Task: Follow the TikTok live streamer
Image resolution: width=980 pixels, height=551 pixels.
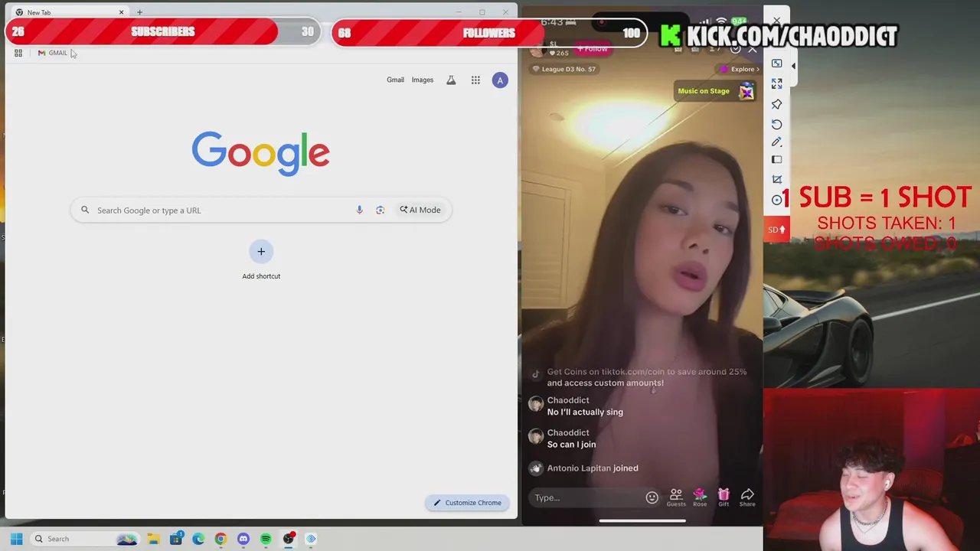Action: click(593, 49)
